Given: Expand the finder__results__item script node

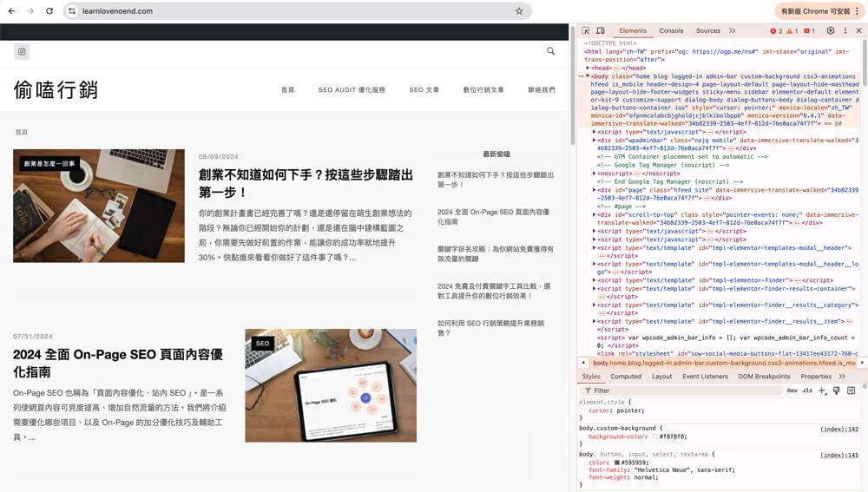Looking at the screenshot, I should 594,322.
